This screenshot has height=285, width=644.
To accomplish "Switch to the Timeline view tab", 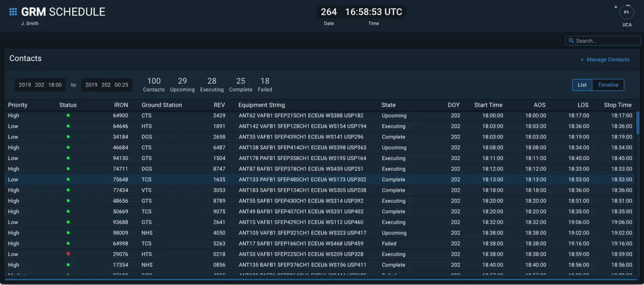I will tap(608, 85).
